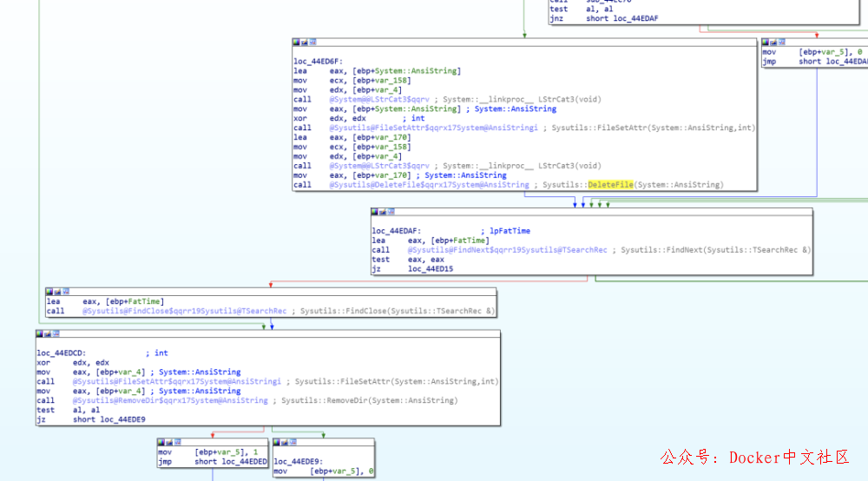Select the @Sysutils@DeleteFile call symbol
The width and height of the screenshot is (868, 481).
tap(429, 185)
